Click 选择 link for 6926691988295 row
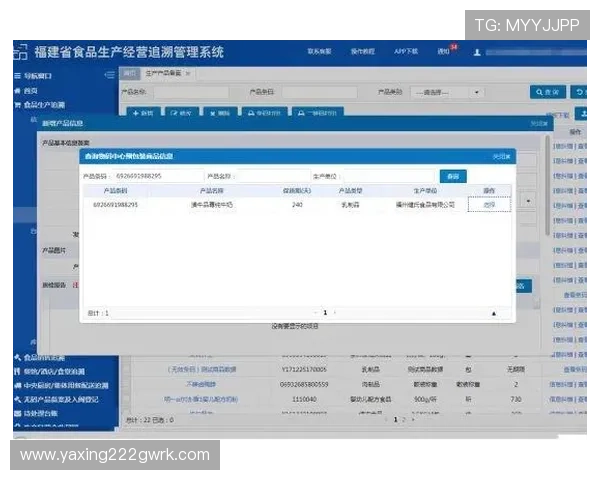This screenshot has height=480, width=600. [489, 205]
